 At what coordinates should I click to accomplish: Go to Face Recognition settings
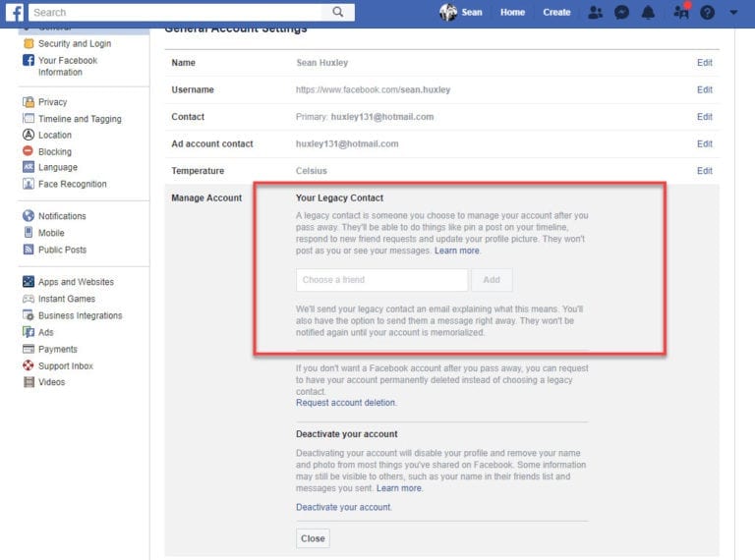(x=72, y=184)
